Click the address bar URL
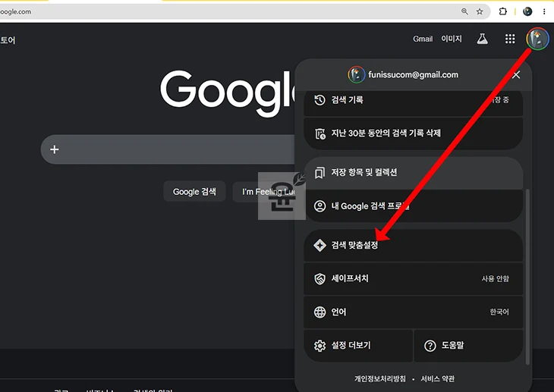The width and height of the screenshot is (554, 392). [x=15, y=11]
